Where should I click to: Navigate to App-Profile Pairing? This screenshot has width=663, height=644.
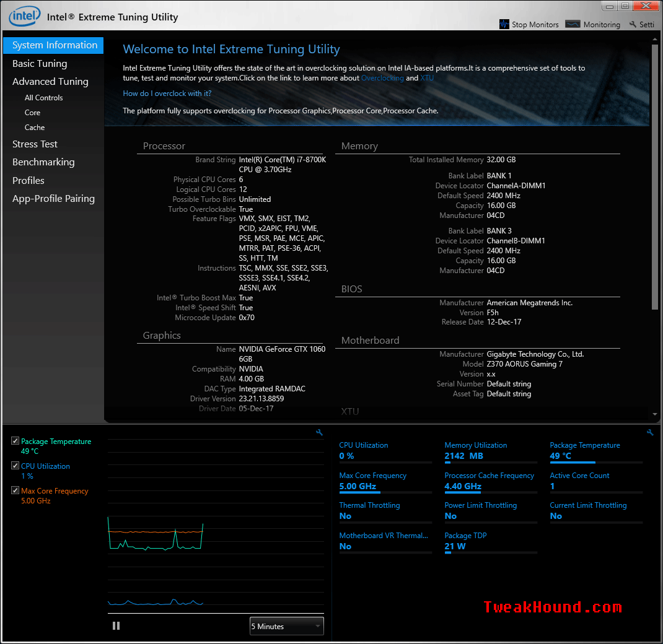point(54,199)
